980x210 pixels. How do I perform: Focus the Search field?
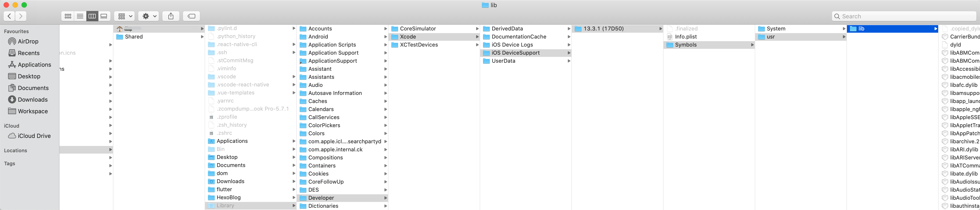pos(904,16)
